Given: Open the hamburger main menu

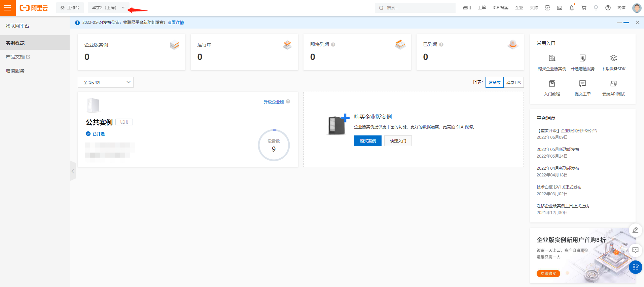Looking at the screenshot, I should 7,8.
